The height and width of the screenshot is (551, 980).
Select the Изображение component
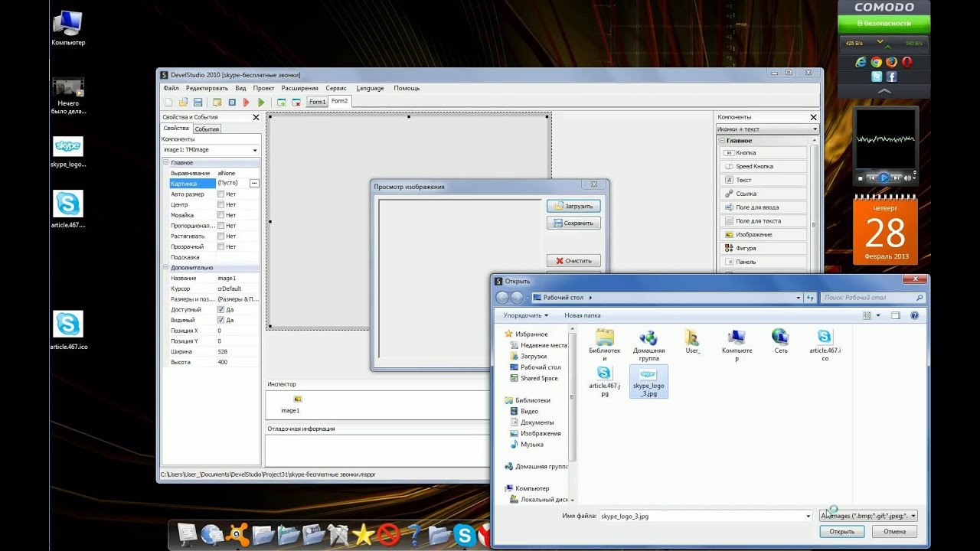click(763, 235)
